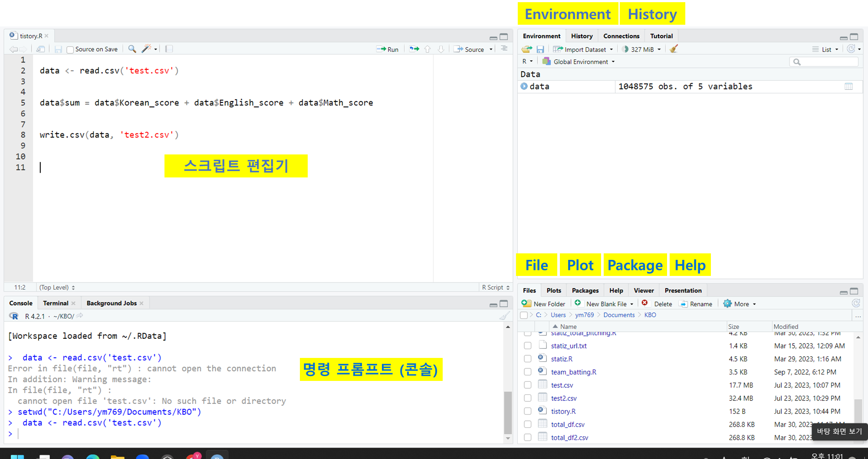Go to next section down arrow

tap(441, 49)
